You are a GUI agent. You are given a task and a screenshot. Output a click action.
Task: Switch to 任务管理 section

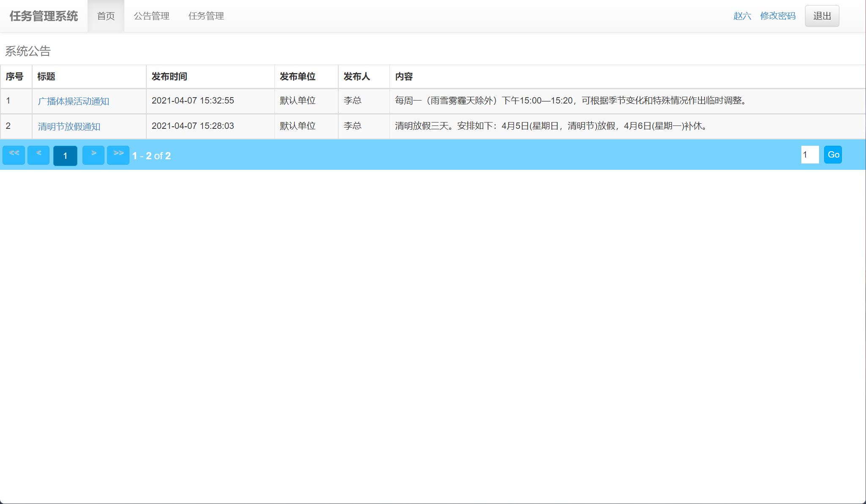(207, 16)
